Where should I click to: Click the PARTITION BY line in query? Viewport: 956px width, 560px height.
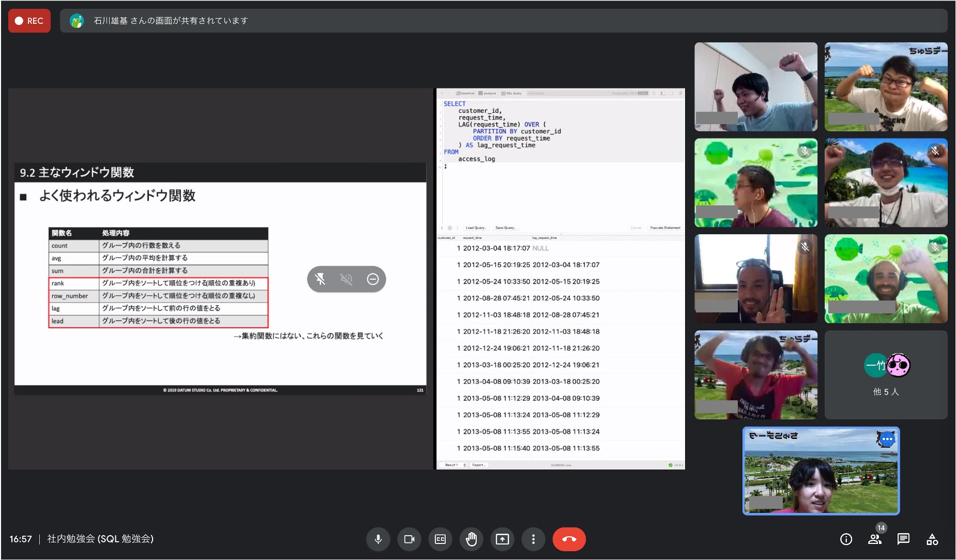[x=517, y=131]
